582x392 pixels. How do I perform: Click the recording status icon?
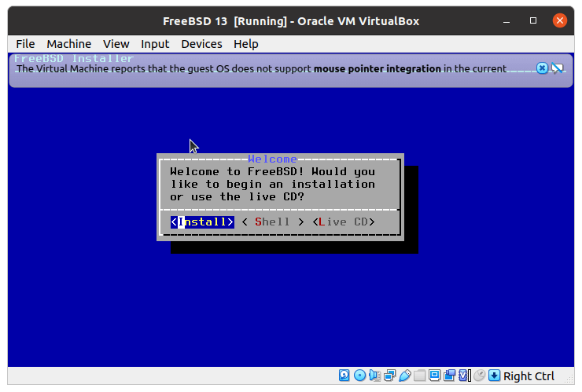[x=449, y=376]
